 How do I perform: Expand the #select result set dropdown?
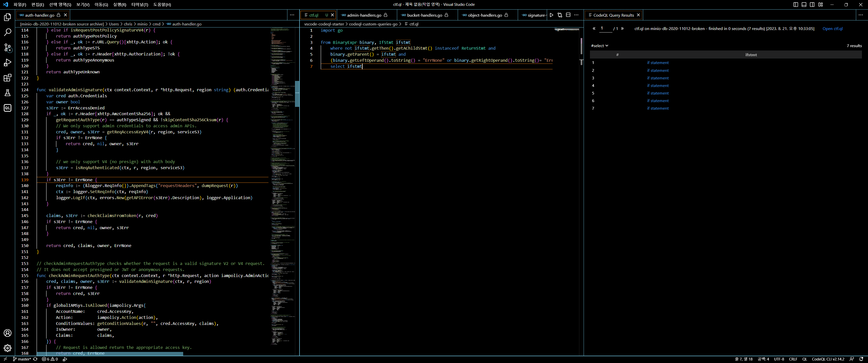pos(600,46)
